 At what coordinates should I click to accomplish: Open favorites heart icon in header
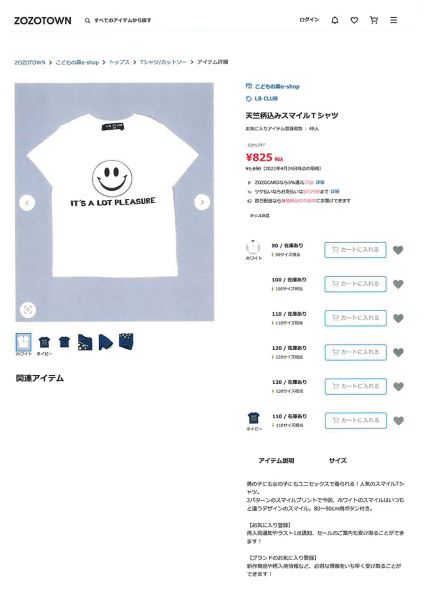click(x=354, y=20)
